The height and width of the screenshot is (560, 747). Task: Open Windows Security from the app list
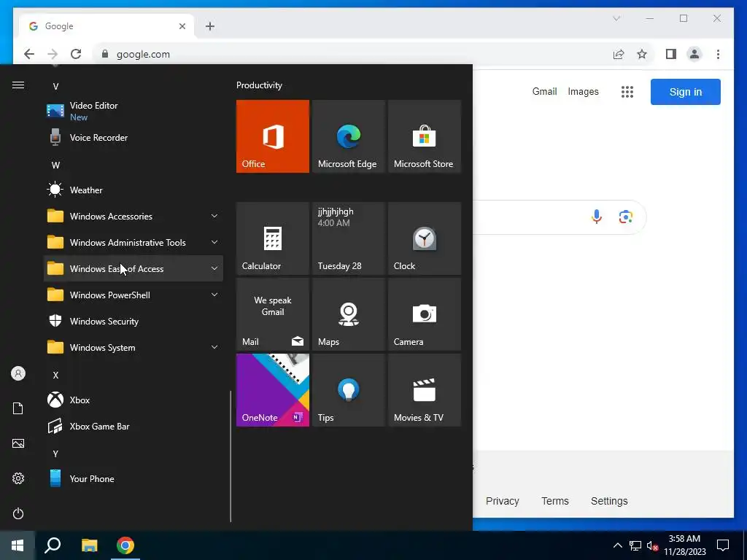133,322
